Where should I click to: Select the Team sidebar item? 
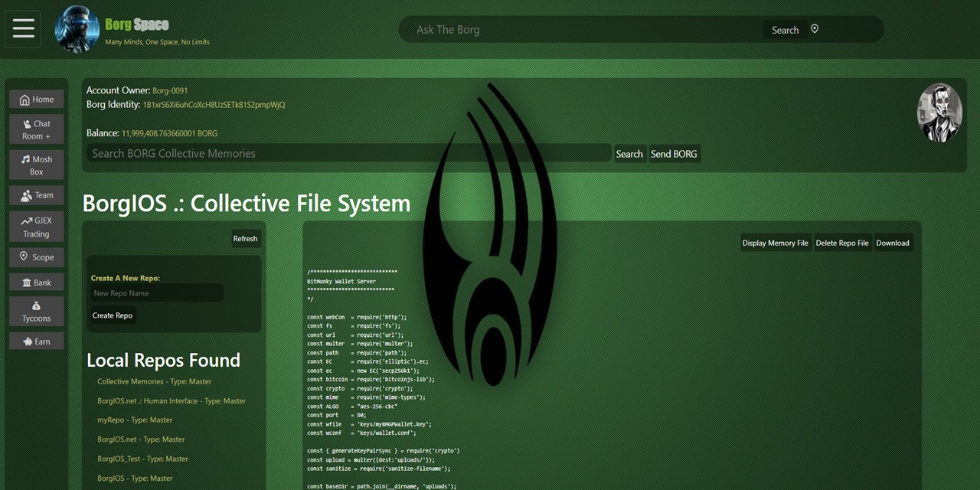tap(37, 195)
